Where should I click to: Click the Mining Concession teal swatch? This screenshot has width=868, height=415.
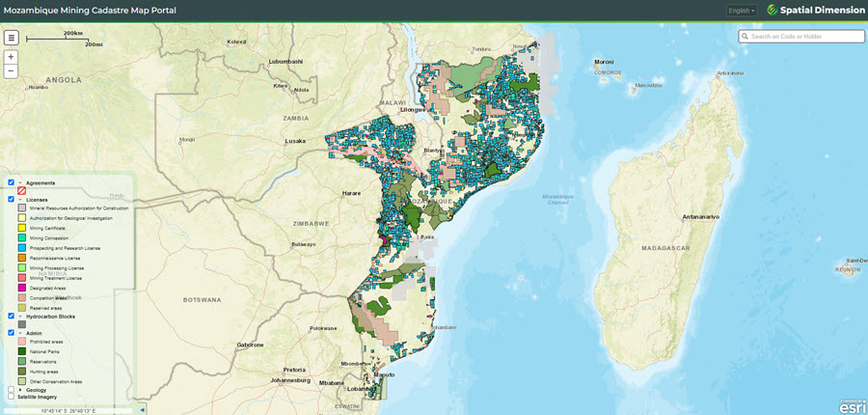coord(21,237)
